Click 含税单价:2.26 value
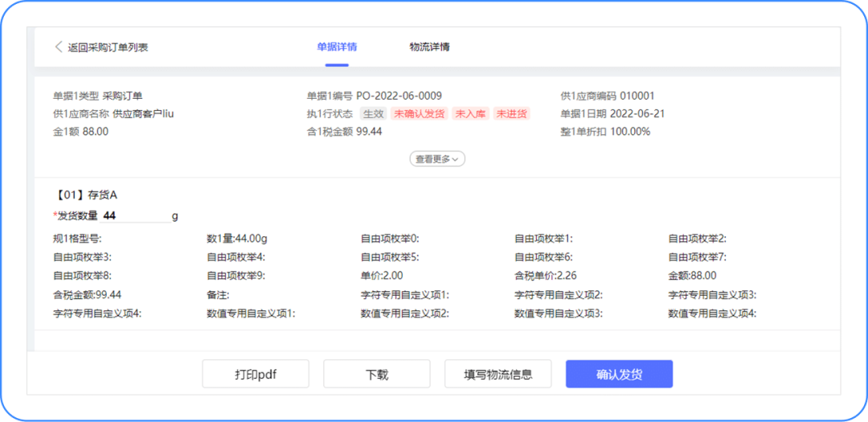Screen dimensions: 868x422 546,275
